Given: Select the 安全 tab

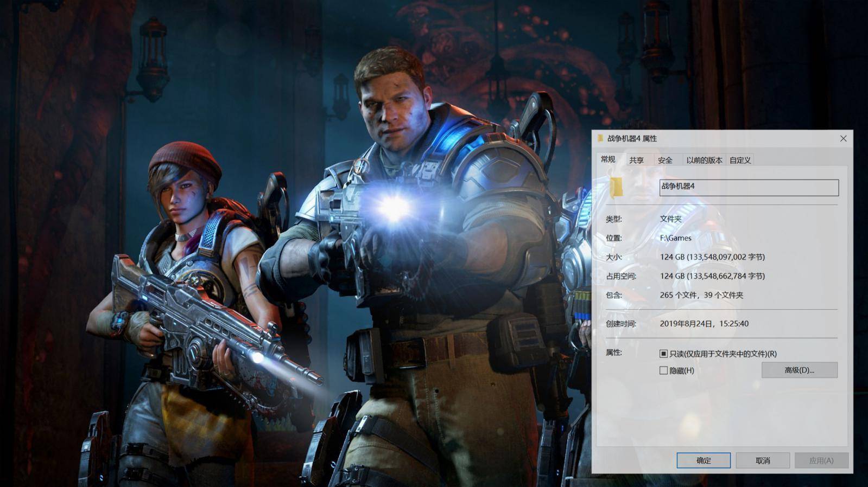Looking at the screenshot, I should pos(665,160).
